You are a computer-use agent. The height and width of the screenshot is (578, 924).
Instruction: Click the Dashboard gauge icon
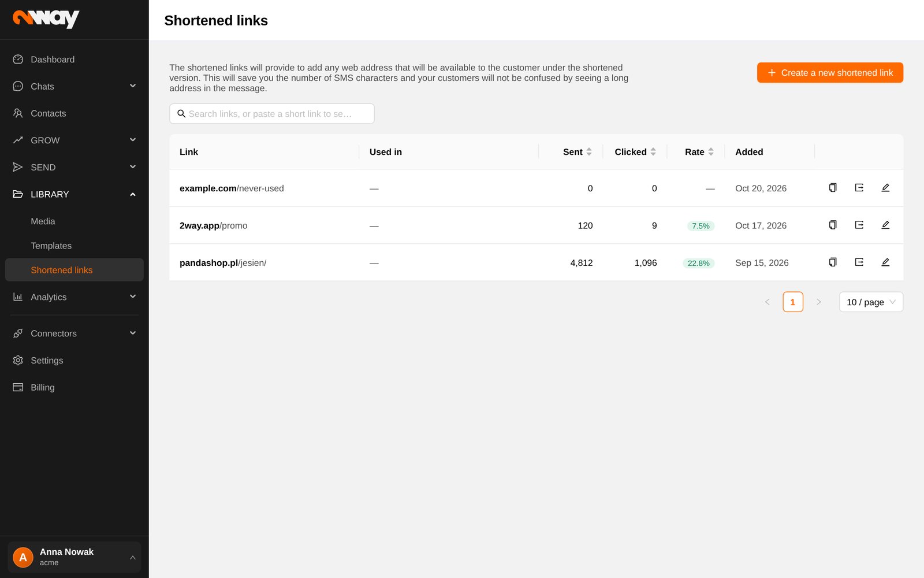click(x=18, y=60)
